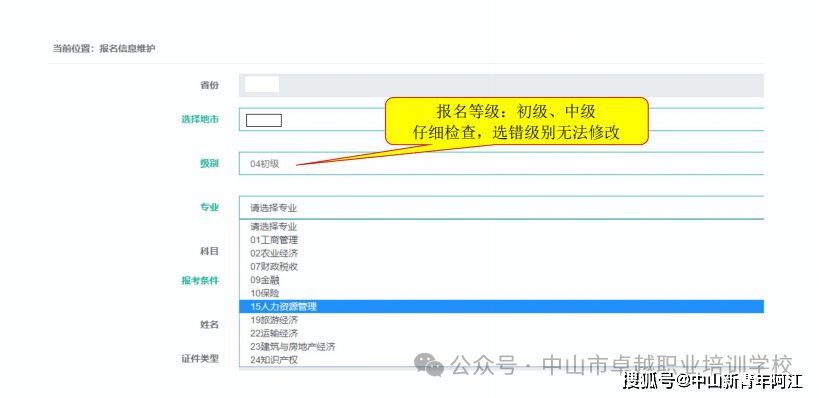The image size is (819, 398).
Task: Select the 请选择专业 placeholder option in list
Action: tap(501, 227)
